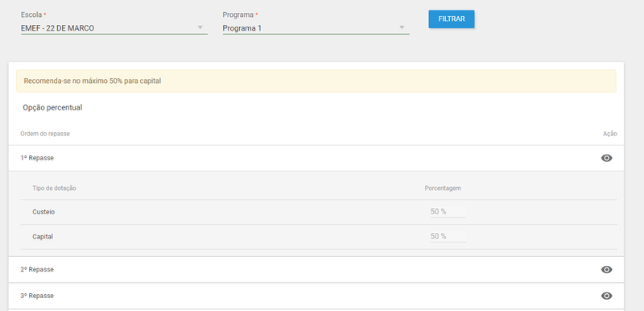The width and height of the screenshot is (644, 311).
Task: Select the Programa 1 combo box value
Action: click(x=316, y=28)
